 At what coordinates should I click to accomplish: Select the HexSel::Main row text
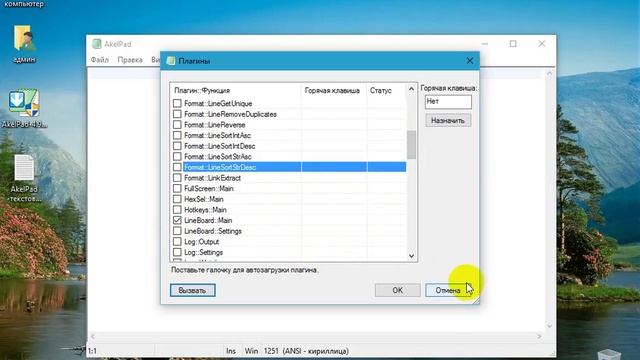click(x=204, y=199)
